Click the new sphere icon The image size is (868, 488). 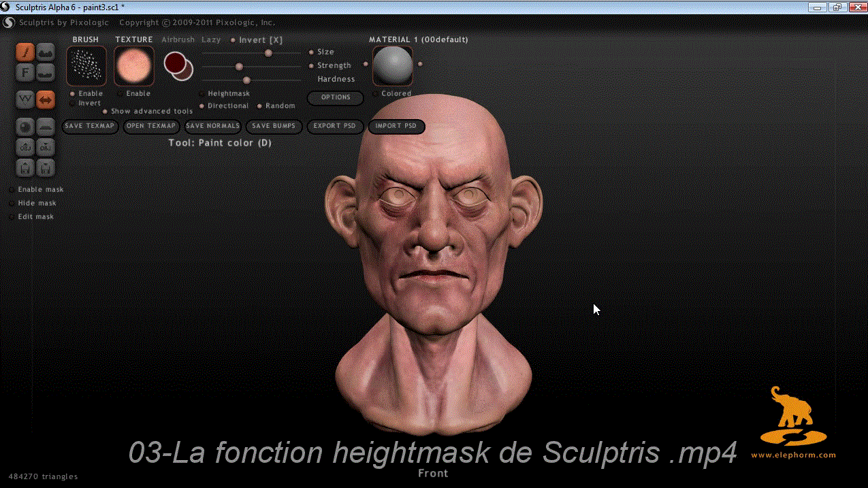pos(26,127)
